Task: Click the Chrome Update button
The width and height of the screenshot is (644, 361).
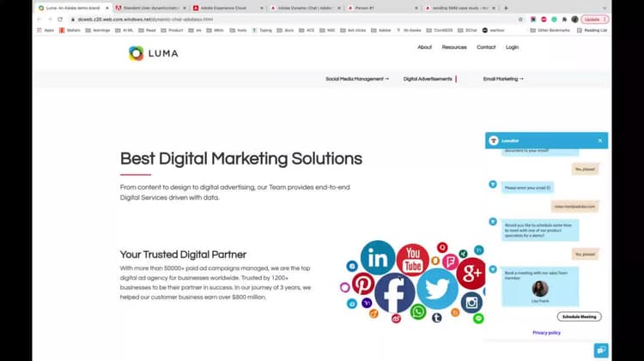Action: coord(595,19)
